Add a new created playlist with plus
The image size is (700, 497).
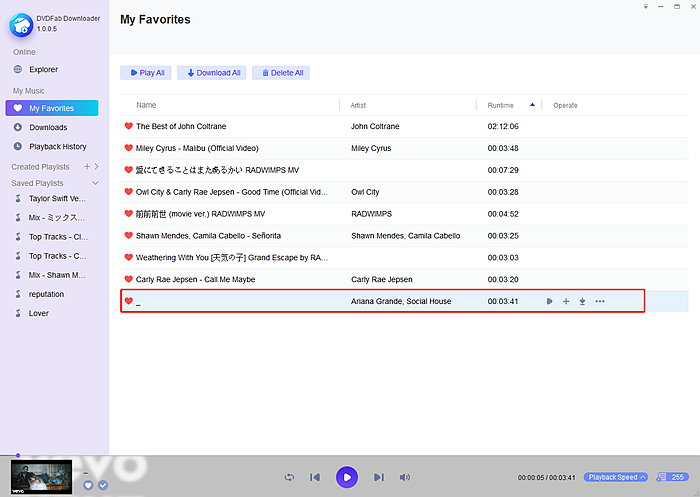pyautogui.click(x=87, y=167)
